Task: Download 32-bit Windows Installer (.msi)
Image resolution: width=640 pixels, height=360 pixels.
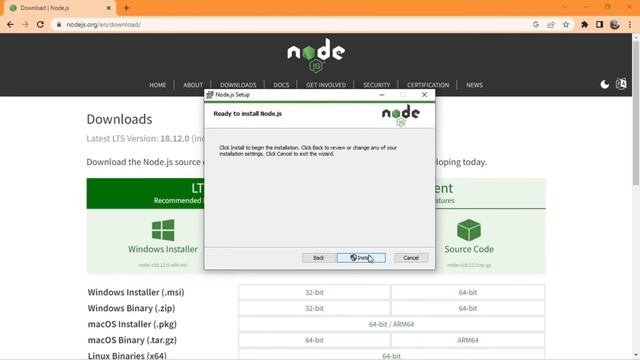Action: click(314, 292)
